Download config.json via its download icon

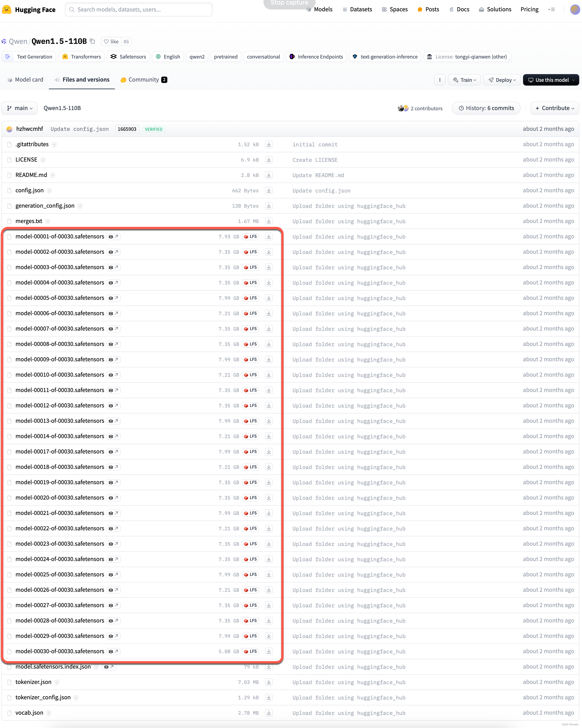[x=269, y=190]
